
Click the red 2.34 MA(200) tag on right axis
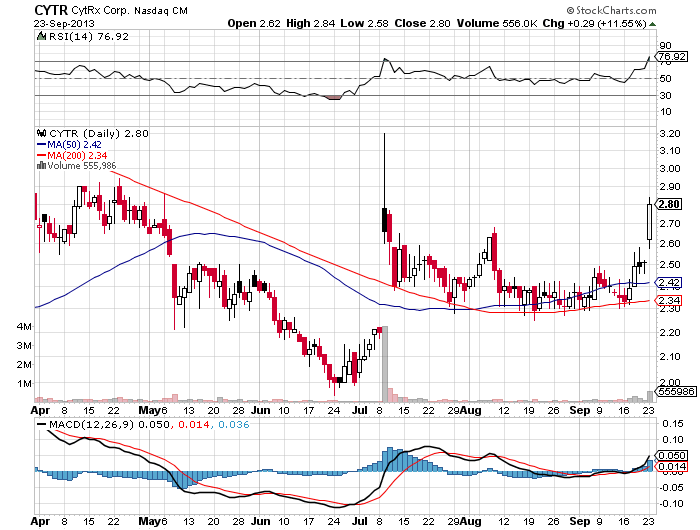pyautogui.click(x=668, y=300)
